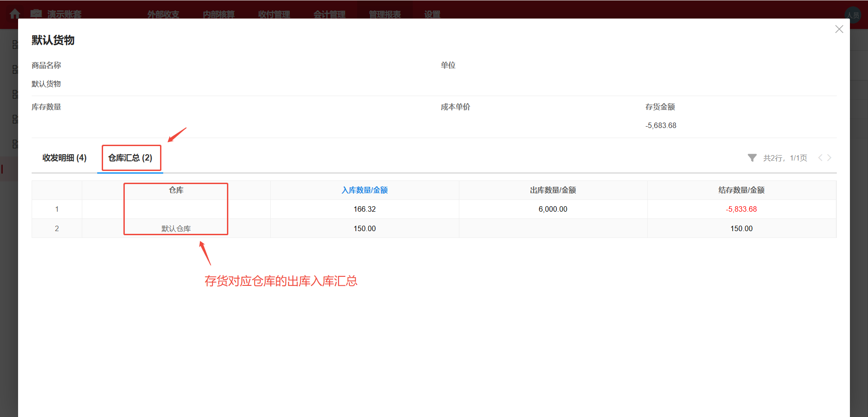Open the 会计管理 menu

(330, 14)
